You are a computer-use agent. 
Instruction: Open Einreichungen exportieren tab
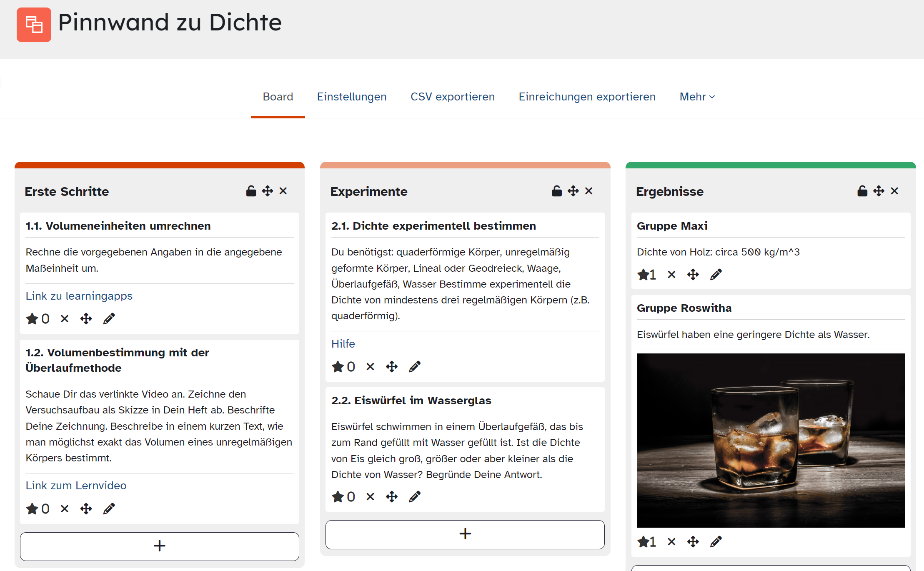(x=587, y=97)
